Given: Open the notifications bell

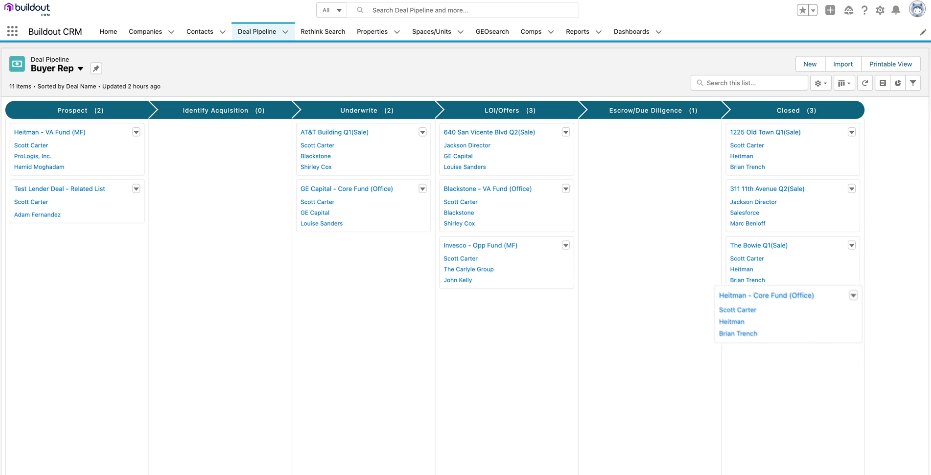Looking at the screenshot, I should 896,10.
